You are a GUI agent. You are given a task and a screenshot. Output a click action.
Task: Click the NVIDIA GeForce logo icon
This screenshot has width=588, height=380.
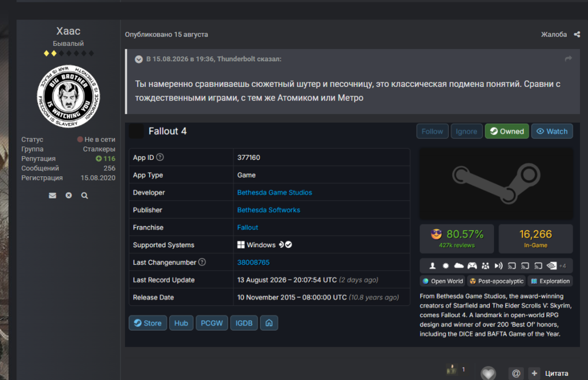[x=552, y=265]
